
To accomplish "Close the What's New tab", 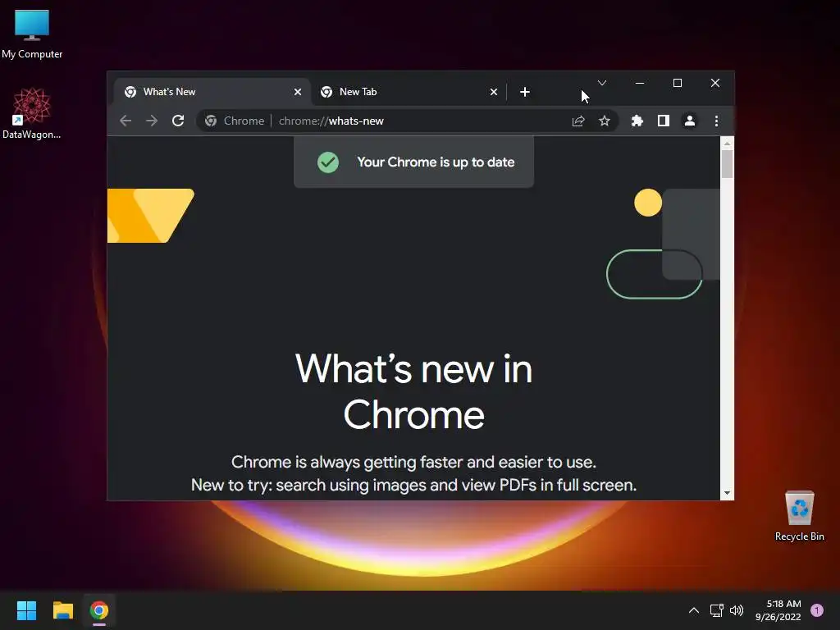I will coord(298,92).
